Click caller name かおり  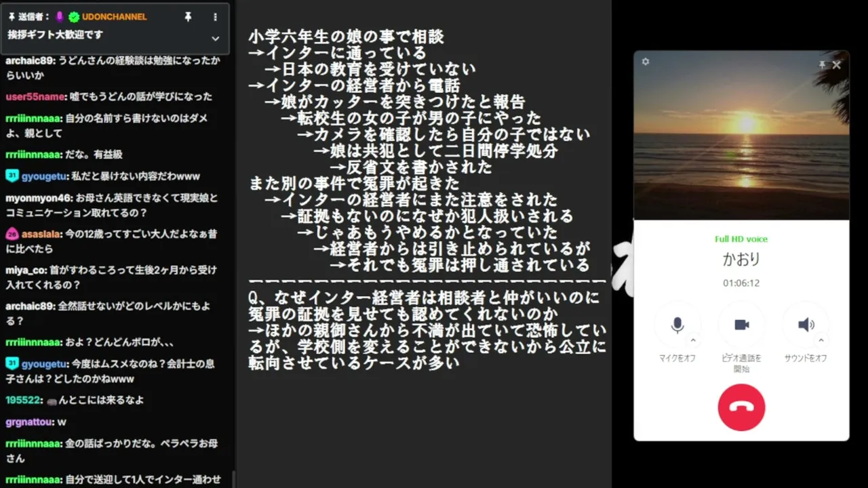pyautogui.click(x=741, y=260)
